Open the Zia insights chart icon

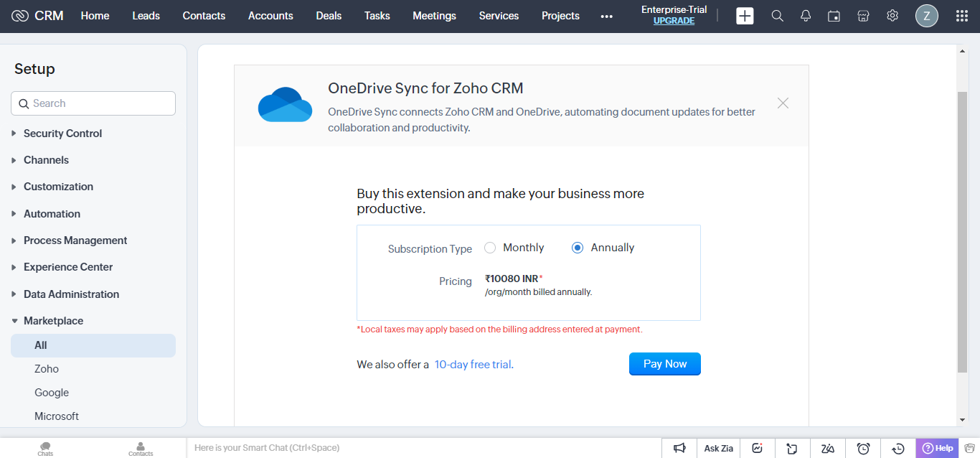click(757, 448)
